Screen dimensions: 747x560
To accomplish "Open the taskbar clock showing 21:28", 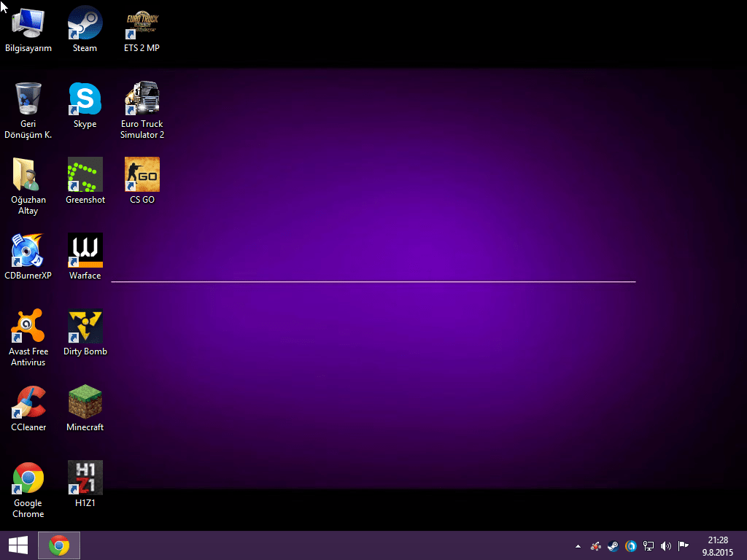I will point(718,546).
